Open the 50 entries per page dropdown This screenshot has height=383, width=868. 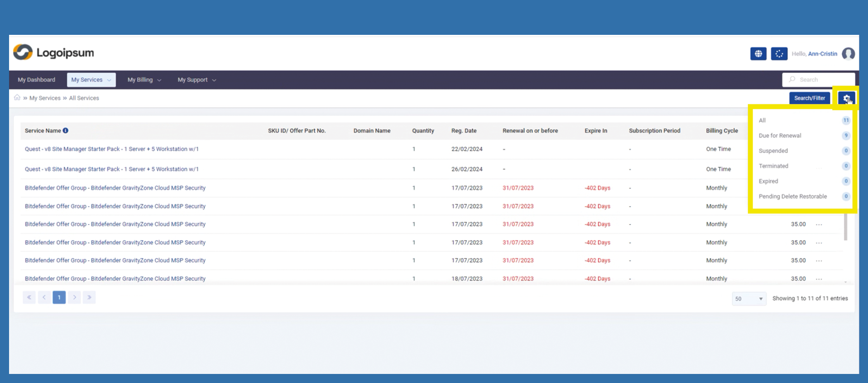(x=748, y=299)
